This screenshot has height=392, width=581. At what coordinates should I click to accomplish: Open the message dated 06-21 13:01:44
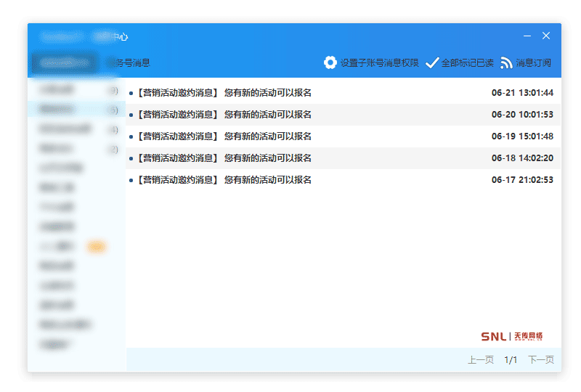click(224, 93)
